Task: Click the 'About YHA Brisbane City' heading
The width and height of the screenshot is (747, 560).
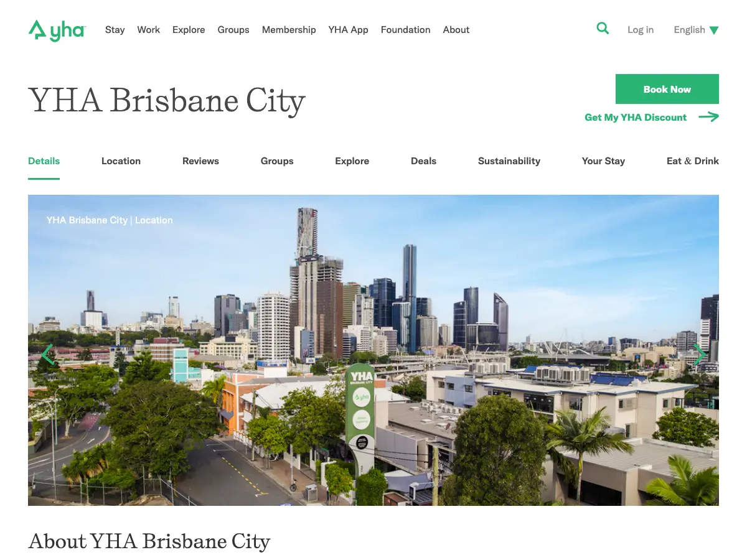Action: [x=149, y=542]
